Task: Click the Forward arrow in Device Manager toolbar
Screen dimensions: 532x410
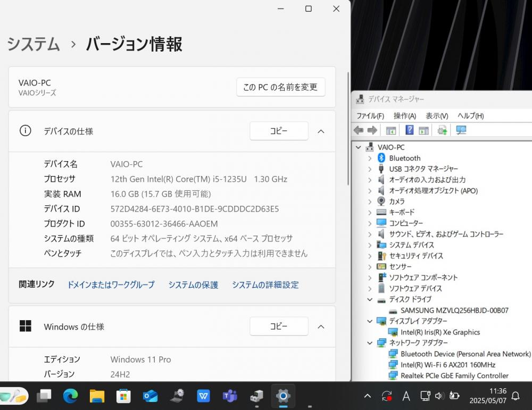Action: (372, 130)
